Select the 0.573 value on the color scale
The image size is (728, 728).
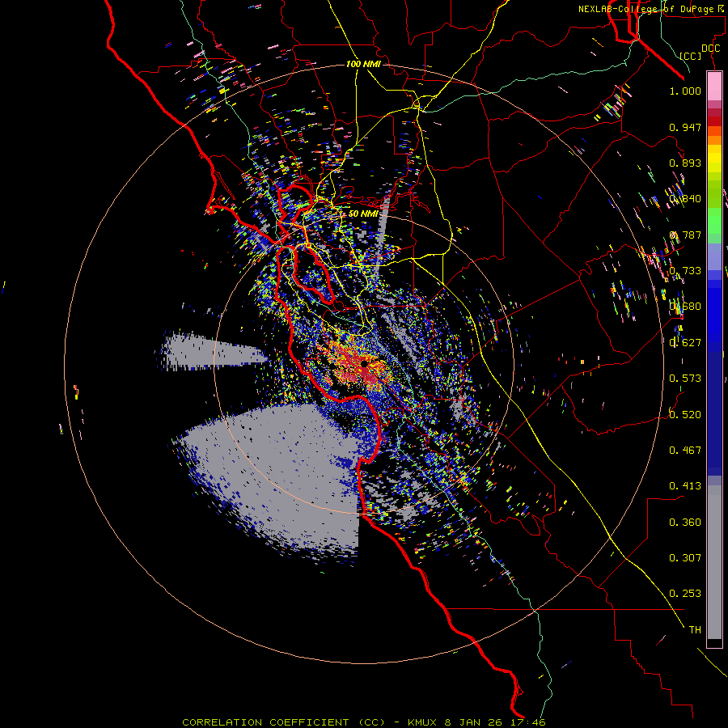[685, 379]
